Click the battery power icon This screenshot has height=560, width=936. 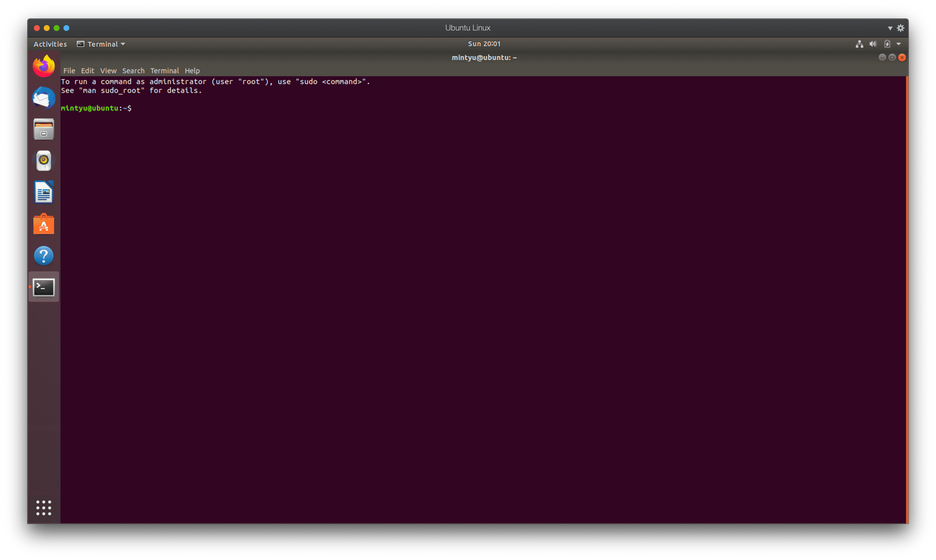coord(887,44)
